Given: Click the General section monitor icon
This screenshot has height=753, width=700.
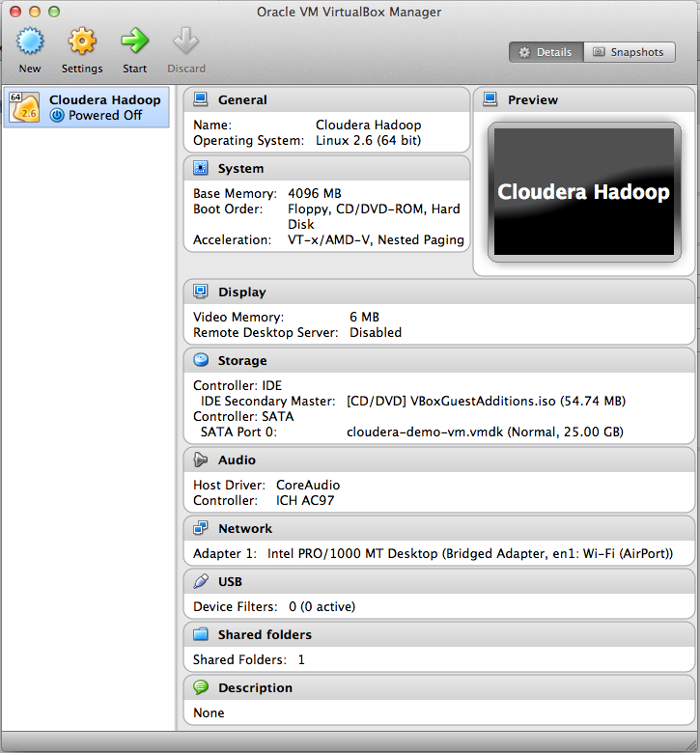Looking at the screenshot, I should coord(200,99).
